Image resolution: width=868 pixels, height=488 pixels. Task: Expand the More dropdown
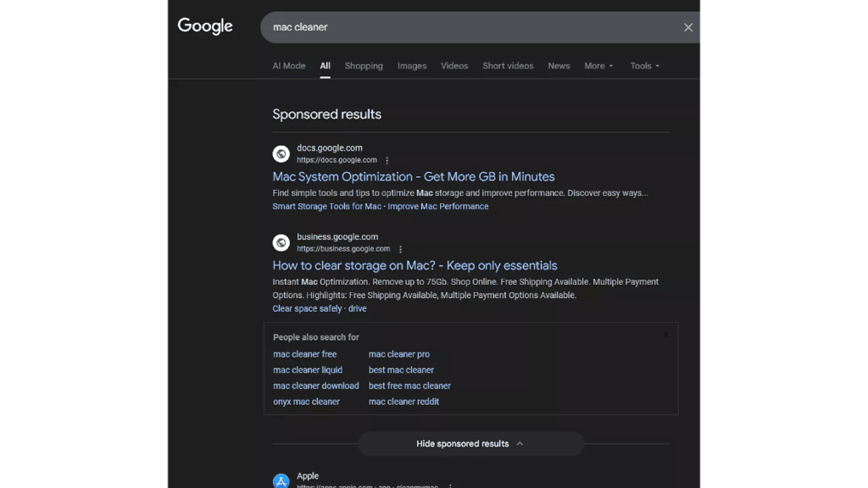(598, 66)
